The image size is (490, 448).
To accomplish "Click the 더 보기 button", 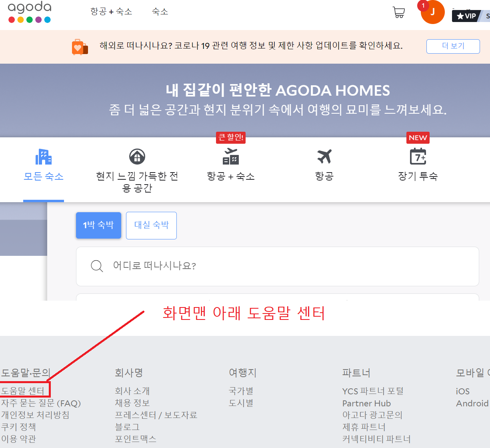I will click(453, 46).
